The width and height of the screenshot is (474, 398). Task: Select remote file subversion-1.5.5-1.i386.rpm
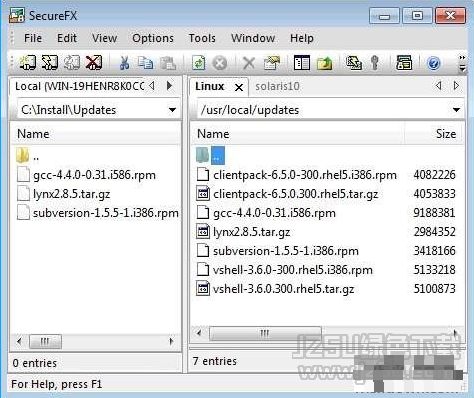click(286, 251)
